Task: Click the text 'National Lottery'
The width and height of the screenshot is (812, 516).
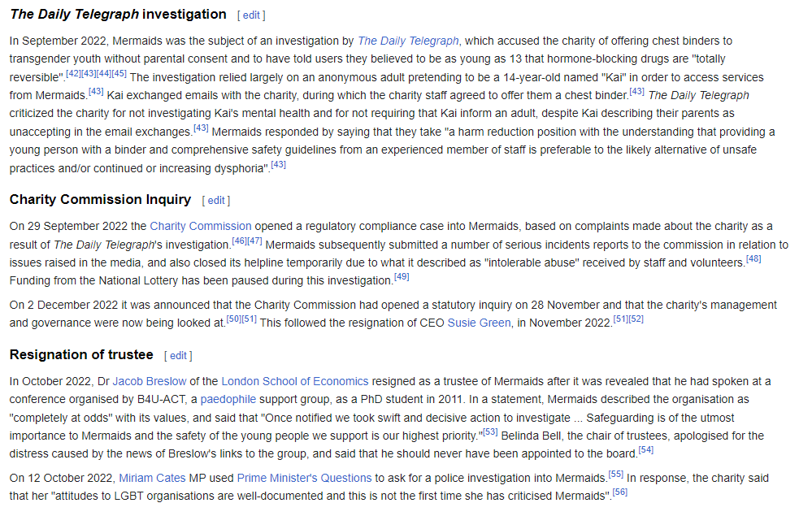Action: (137, 281)
